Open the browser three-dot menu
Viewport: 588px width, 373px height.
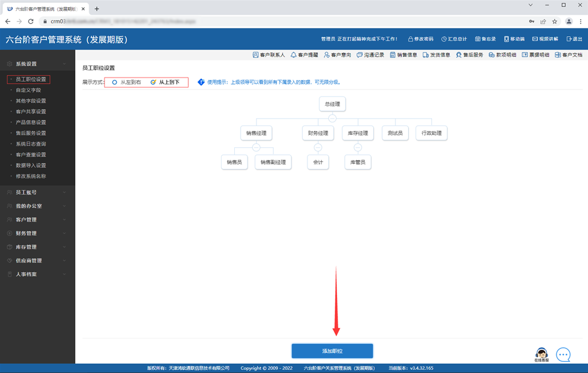point(580,22)
